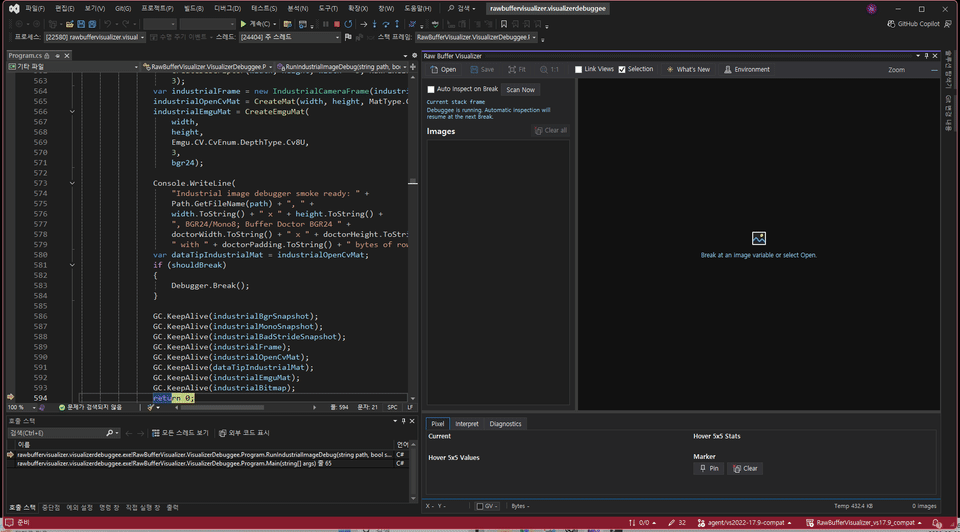Open the Thread (스레드) dropdown

[x=289, y=37]
